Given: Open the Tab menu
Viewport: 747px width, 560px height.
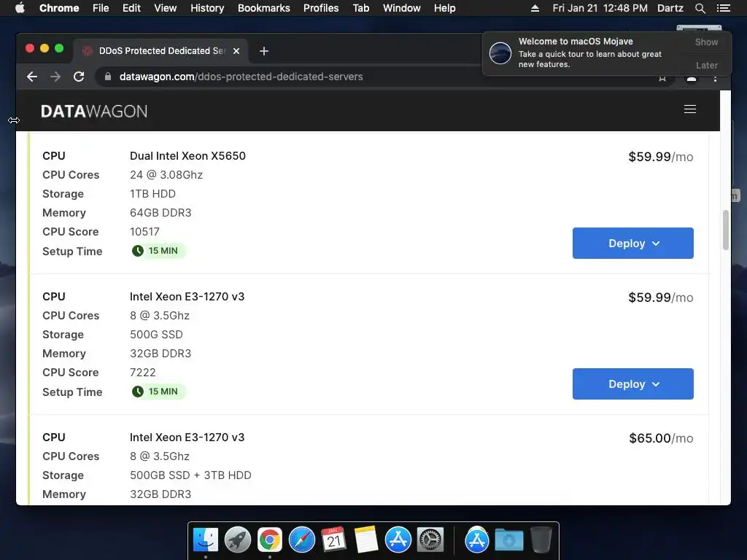Looking at the screenshot, I should pos(361,8).
